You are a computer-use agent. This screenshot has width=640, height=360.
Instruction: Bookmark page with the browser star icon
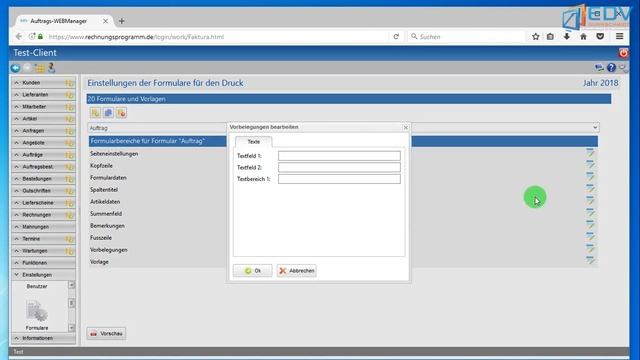point(536,37)
